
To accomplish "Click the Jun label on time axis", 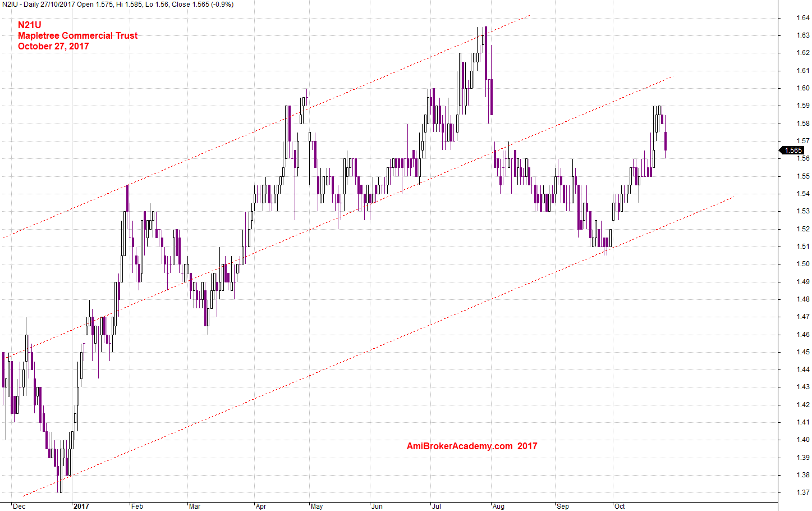I will [x=377, y=507].
